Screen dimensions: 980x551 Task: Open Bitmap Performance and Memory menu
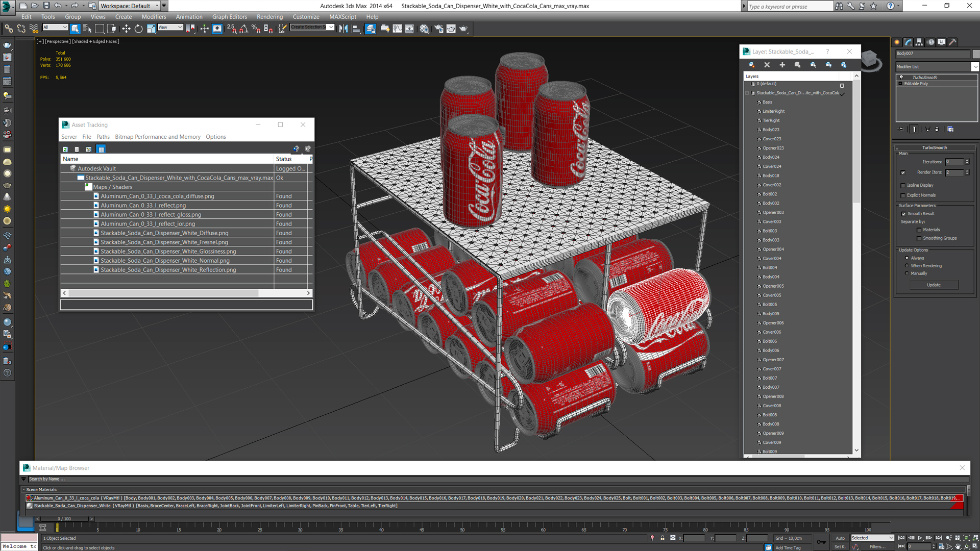[x=158, y=137]
